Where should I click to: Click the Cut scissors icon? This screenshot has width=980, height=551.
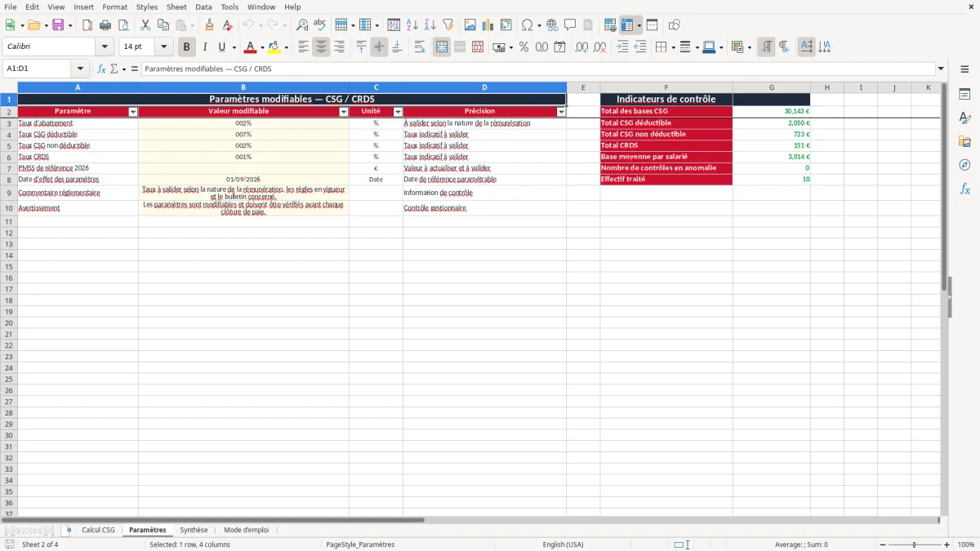tap(145, 25)
